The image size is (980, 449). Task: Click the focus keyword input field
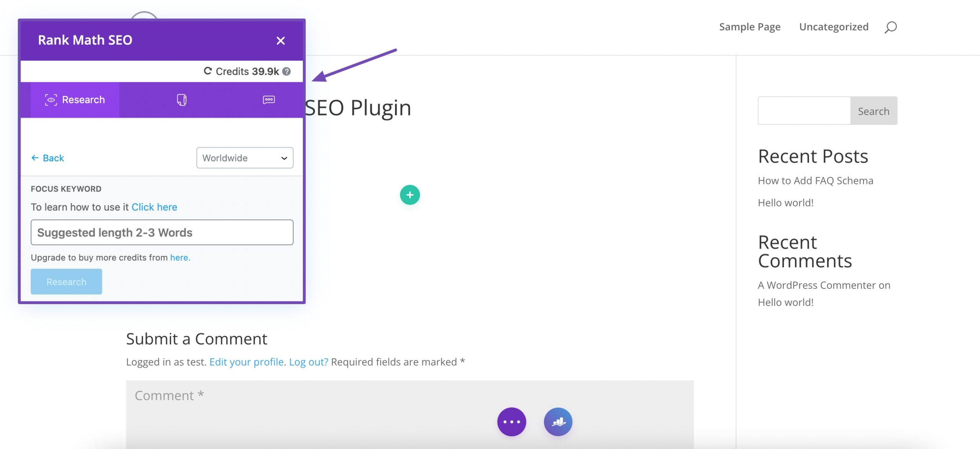(162, 232)
